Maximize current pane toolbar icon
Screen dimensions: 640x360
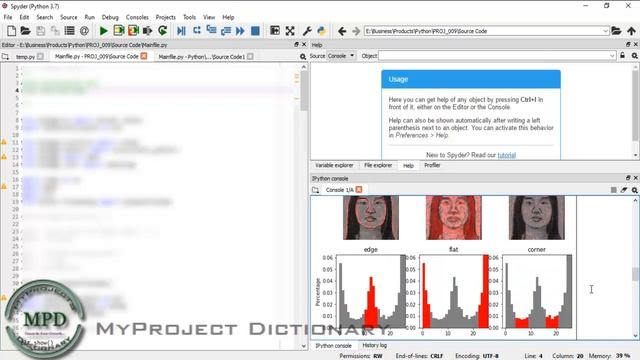pyautogui.click(x=275, y=31)
